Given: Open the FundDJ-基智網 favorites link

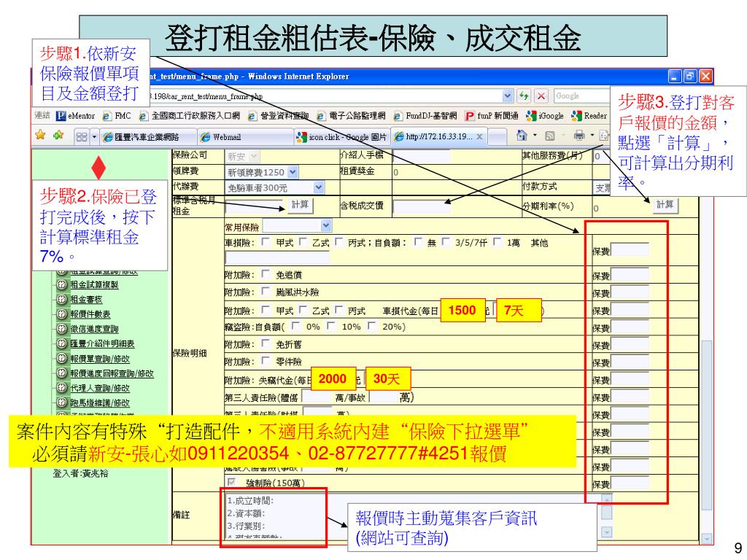Looking at the screenshot, I should 425,116.
